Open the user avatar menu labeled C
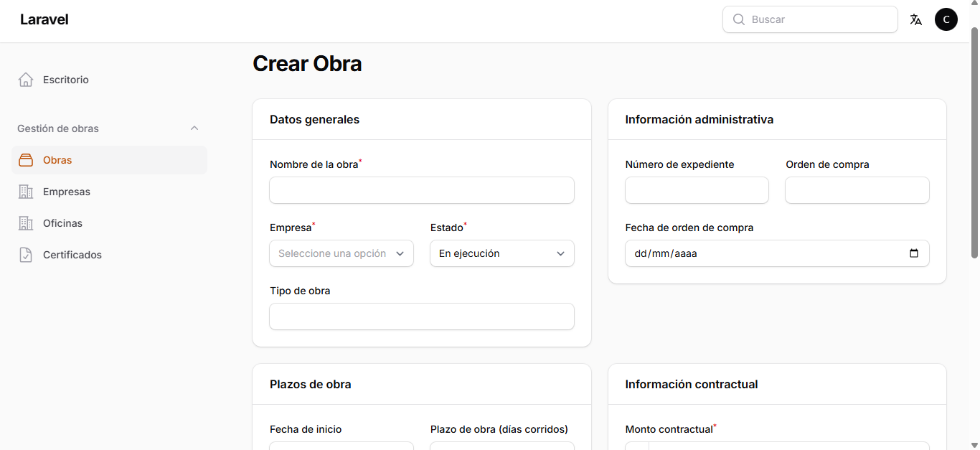980x450 pixels. pos(946,19)
